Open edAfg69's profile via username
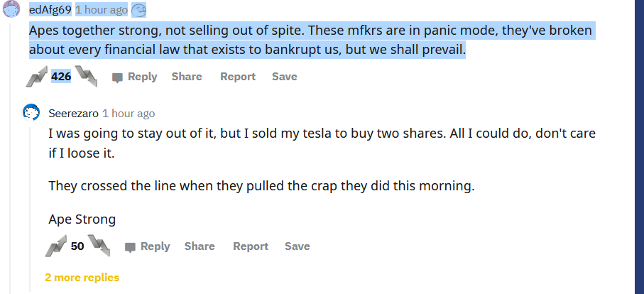This screenshot has height=294, width=644. 50,10
